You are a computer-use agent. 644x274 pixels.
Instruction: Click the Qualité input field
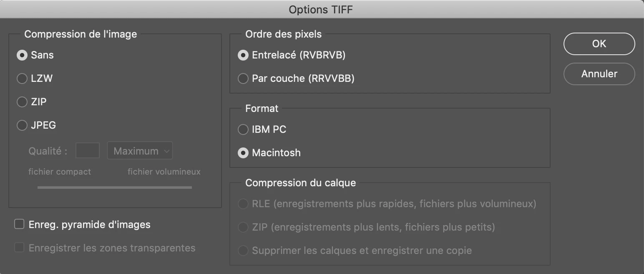coord(88,151)
